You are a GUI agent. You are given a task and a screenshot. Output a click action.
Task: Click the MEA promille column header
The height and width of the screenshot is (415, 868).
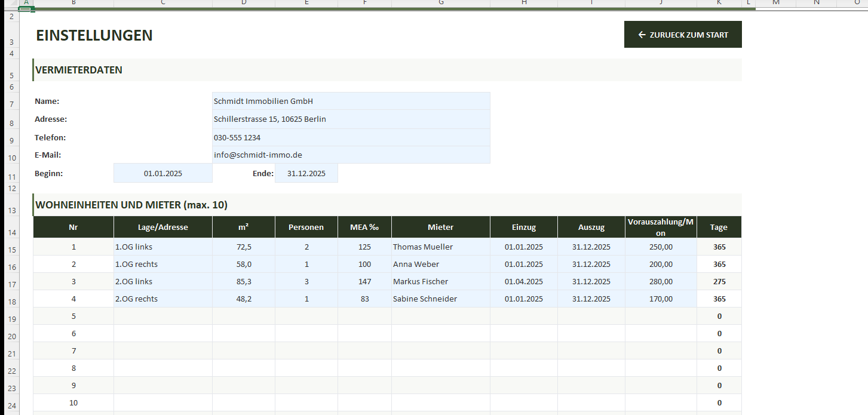364,227
